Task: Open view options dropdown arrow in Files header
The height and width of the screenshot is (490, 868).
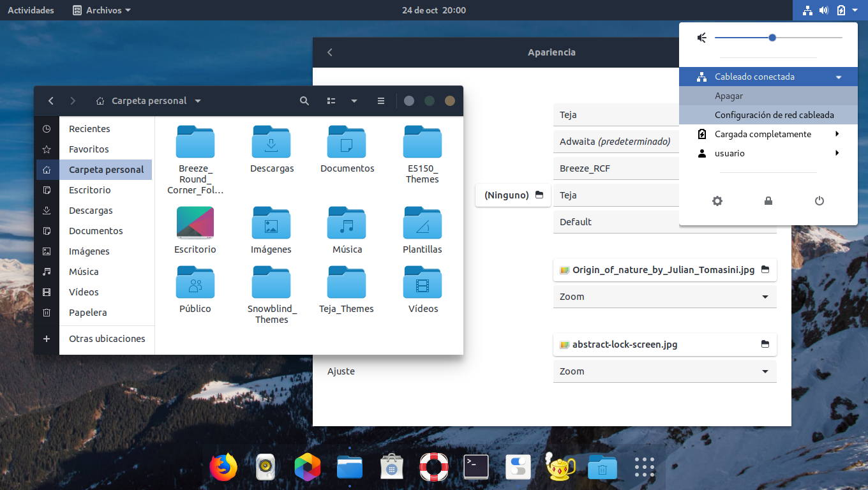Action: point(354,101)
